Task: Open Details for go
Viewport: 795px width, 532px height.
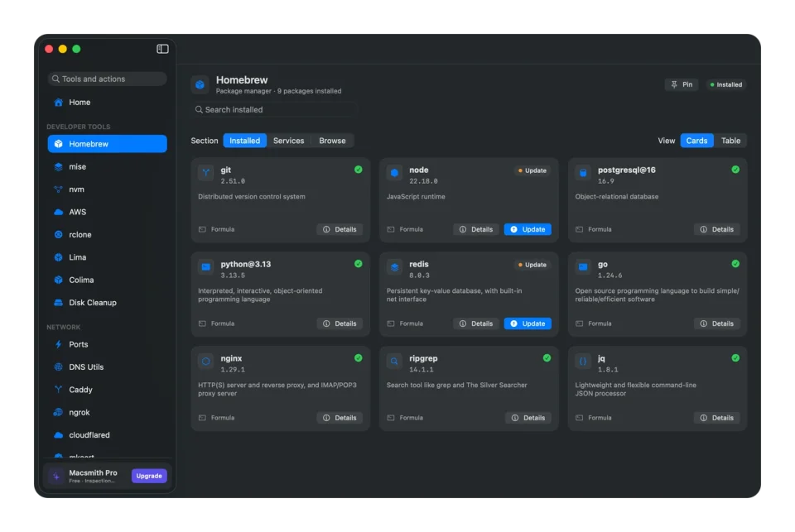Action: (716, 324)
